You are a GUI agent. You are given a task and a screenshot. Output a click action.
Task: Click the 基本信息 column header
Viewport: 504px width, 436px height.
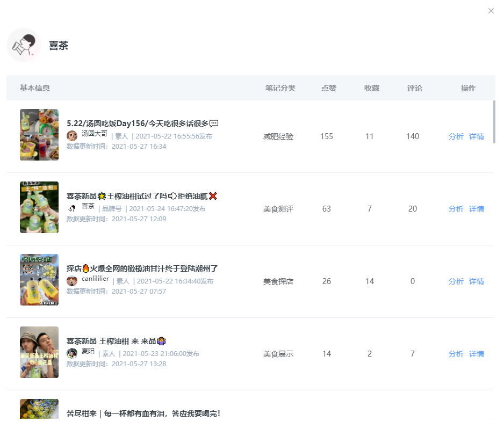[35, 88]
